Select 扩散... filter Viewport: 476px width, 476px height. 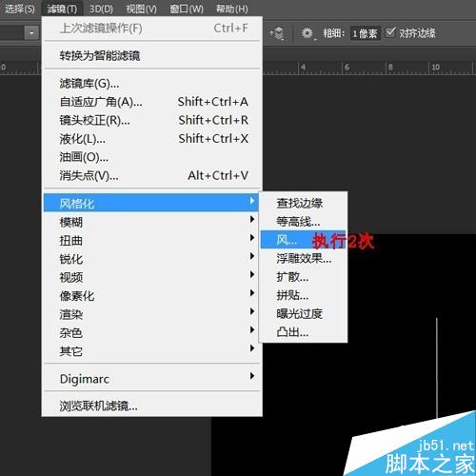[303, 277]
